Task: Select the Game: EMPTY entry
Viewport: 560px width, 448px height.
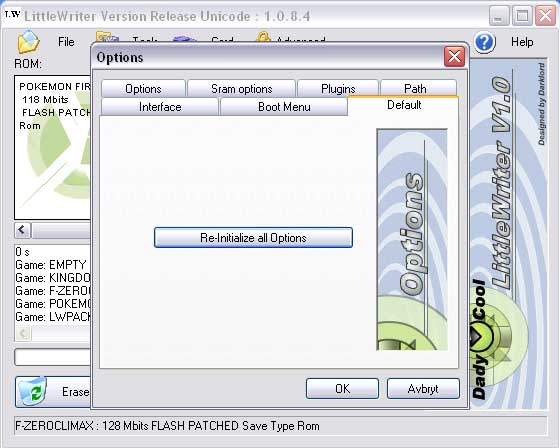Action: tap(52, 265)
